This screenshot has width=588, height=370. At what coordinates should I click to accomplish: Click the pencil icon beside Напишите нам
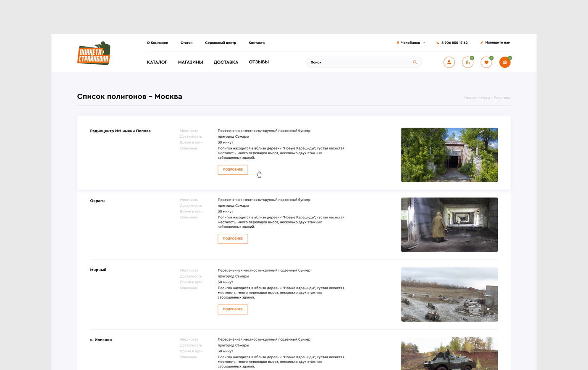click(482, 43)
